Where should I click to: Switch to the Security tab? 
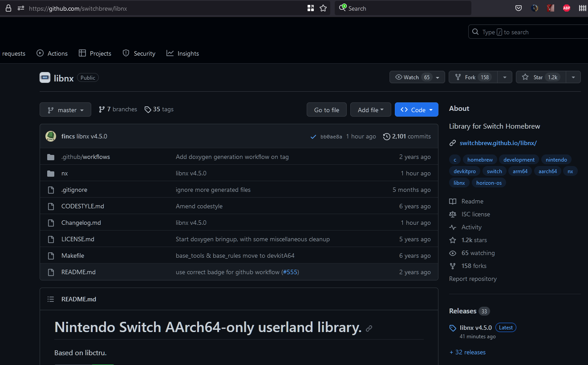pyautogui.click(x=139, y=53)
